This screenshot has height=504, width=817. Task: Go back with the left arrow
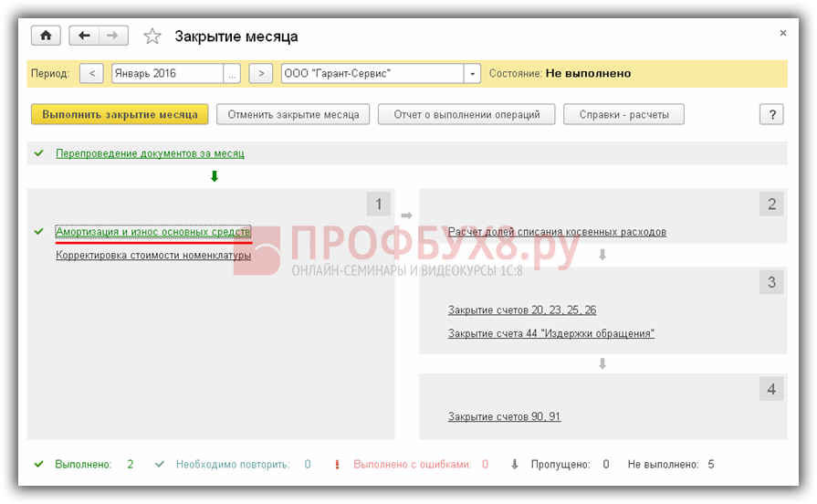point(85,36)
